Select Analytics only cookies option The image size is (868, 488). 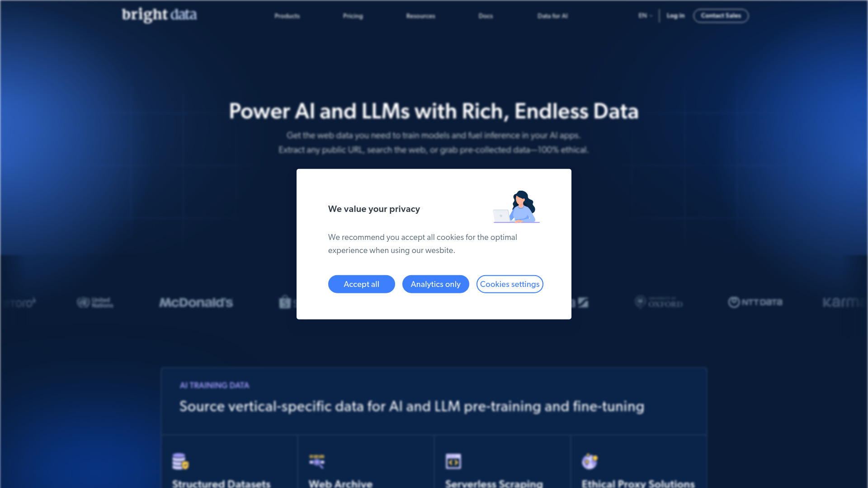point(435,284)
